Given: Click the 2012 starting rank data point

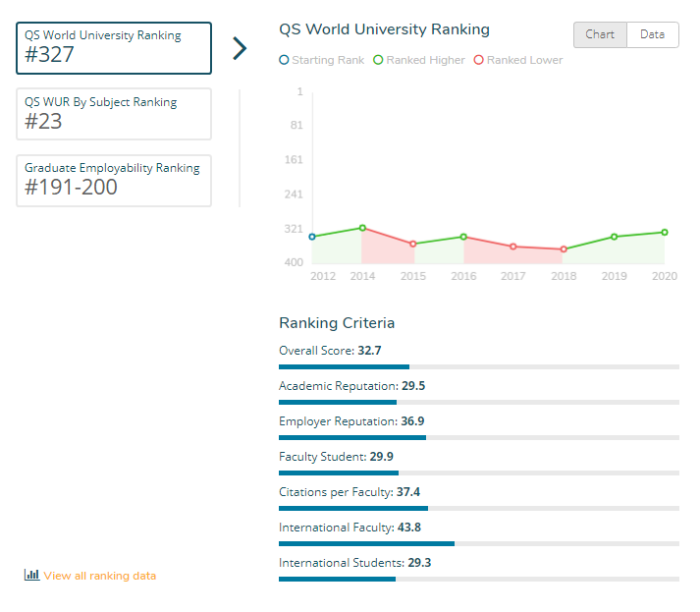Looking at the screenshot, I should coord(312,237).
